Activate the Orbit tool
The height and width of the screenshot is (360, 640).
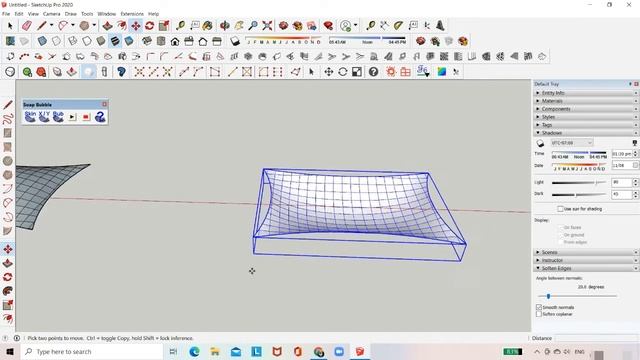coord(224,26)
